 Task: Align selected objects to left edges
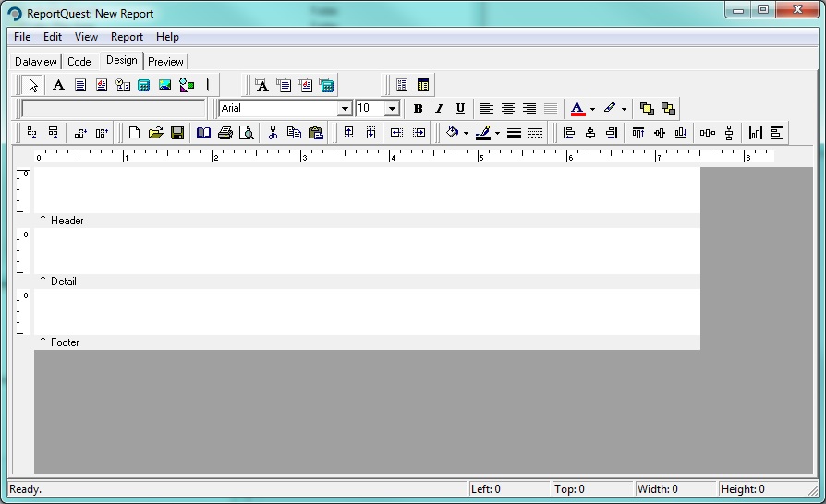569,133
